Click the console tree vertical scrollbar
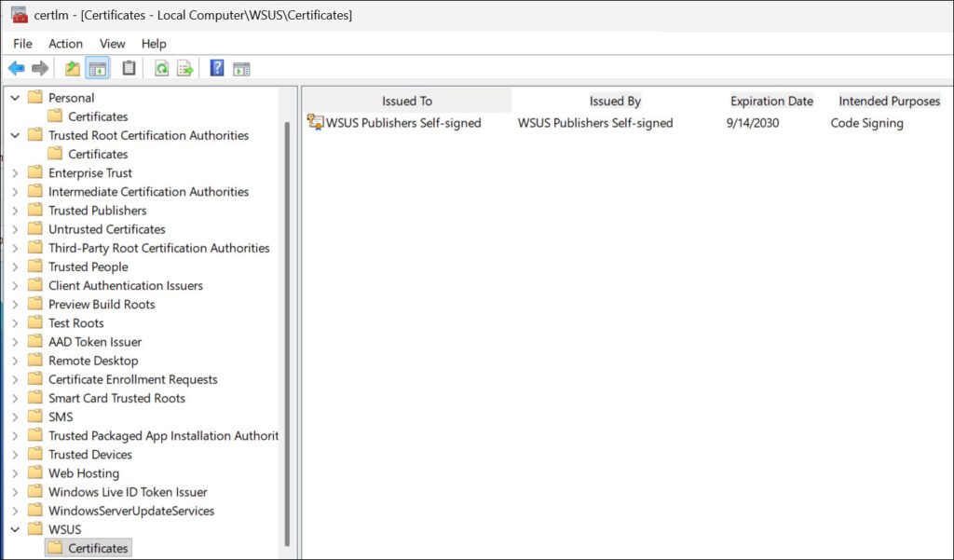Screen dimensions: 954x560 287,326
